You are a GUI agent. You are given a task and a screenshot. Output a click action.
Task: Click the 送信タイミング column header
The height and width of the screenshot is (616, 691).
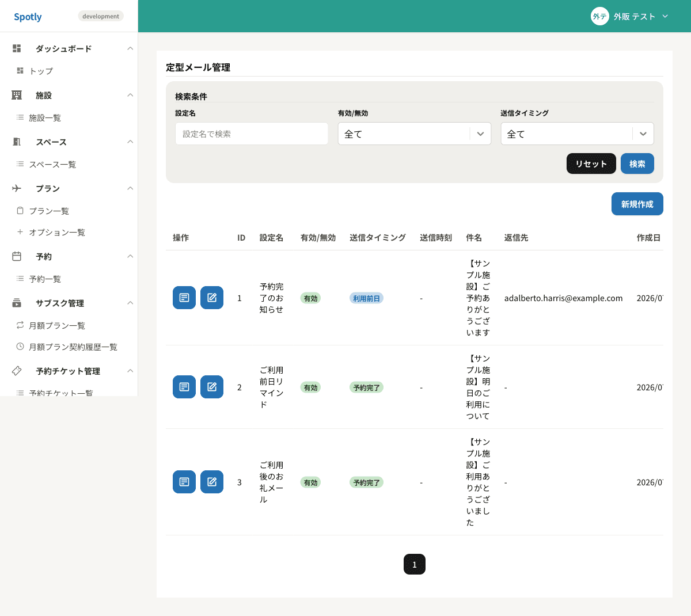tap(378, 237)
